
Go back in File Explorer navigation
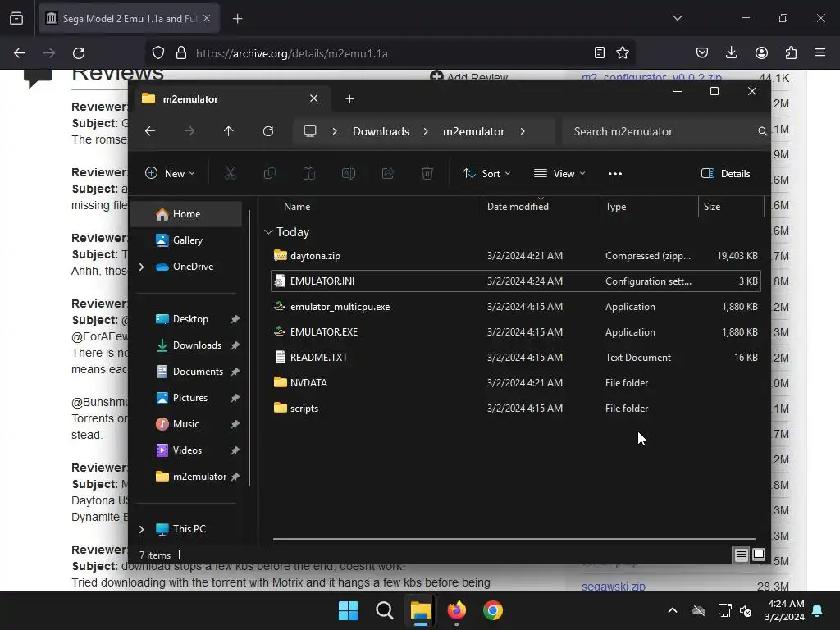[150, 131]
